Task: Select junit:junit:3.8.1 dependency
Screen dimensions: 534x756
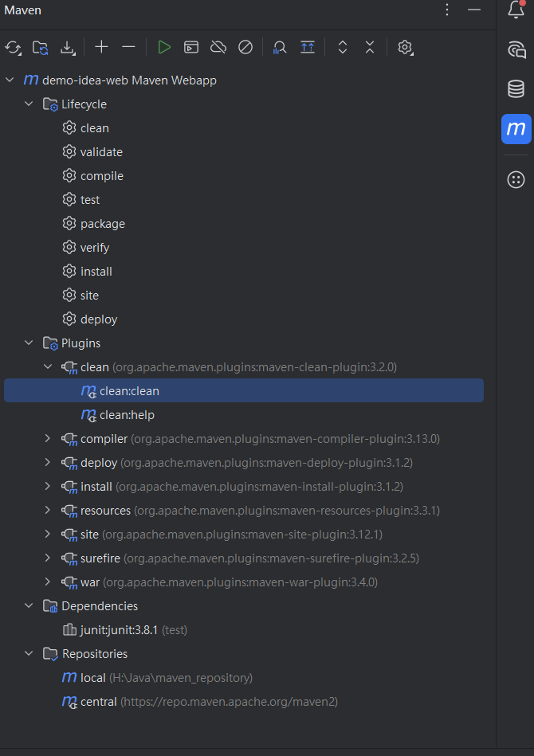Action: [x=124, y=629]
